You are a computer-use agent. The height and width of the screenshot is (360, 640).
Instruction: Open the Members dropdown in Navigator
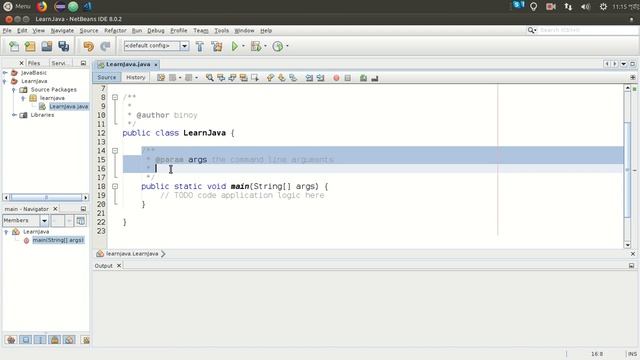(44, 221)
